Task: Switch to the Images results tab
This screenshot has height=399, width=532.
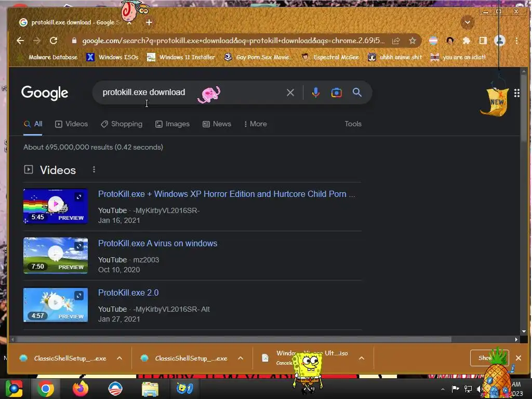Action: (x=172, y=124)
